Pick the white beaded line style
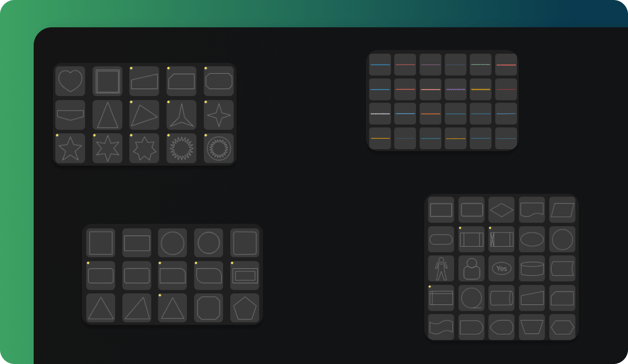This screenshot has width=628, height=364. click(x=380, y=114)
